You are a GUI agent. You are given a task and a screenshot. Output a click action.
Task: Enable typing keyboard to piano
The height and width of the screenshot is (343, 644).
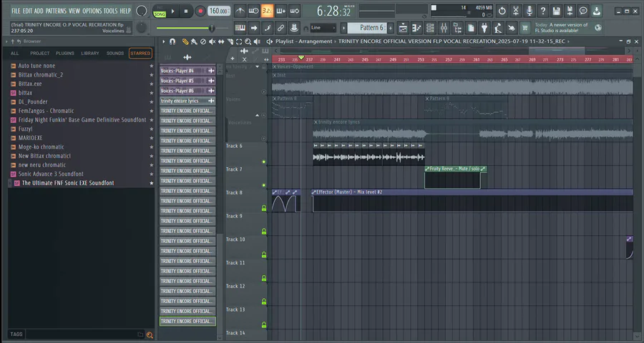pos(240,28)
